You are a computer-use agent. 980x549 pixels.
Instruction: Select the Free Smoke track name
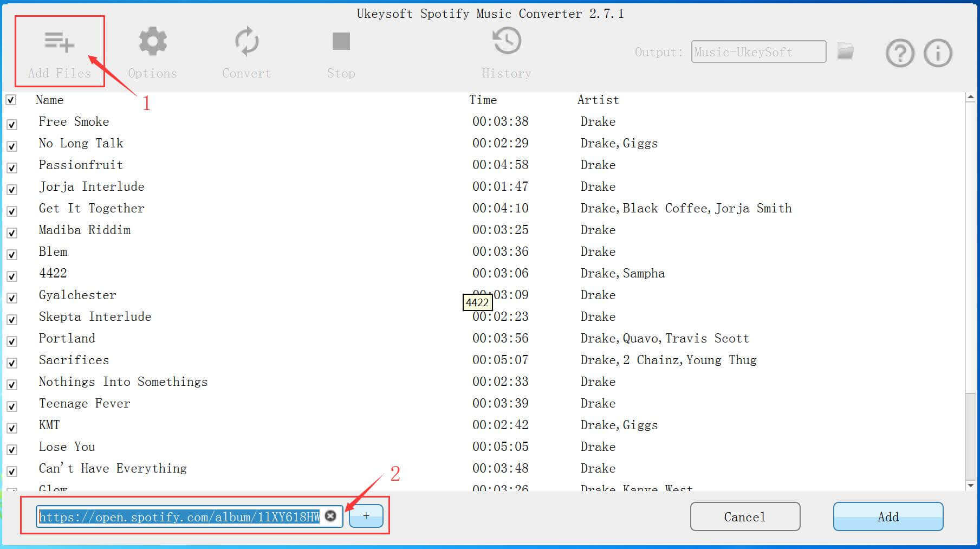74,121
